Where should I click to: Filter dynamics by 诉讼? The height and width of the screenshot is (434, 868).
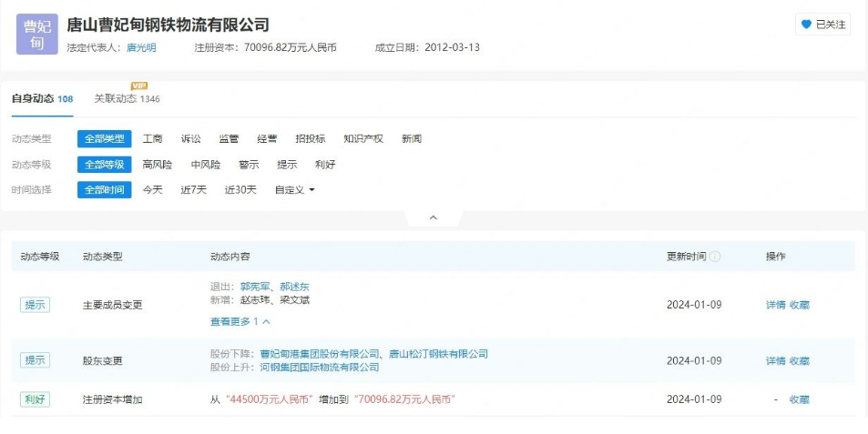pyautogui.click(x=191, y=139)
